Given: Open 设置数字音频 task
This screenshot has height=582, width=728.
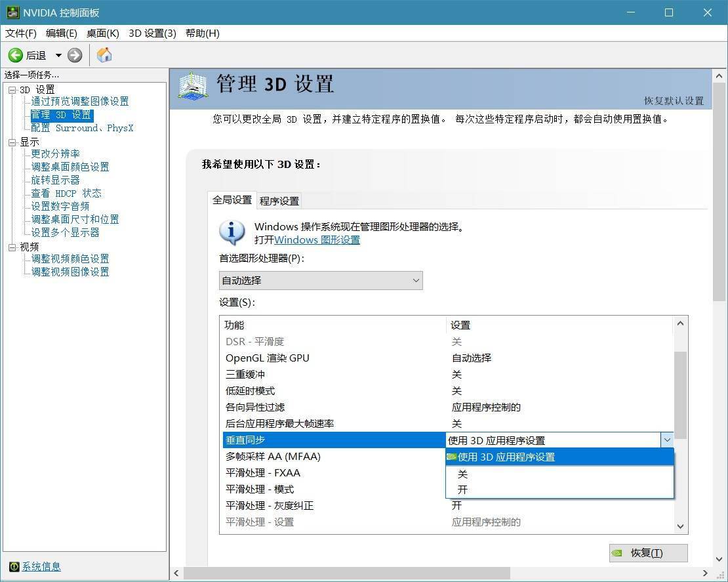Looking at the screenshot, I should tap(60, 206).
